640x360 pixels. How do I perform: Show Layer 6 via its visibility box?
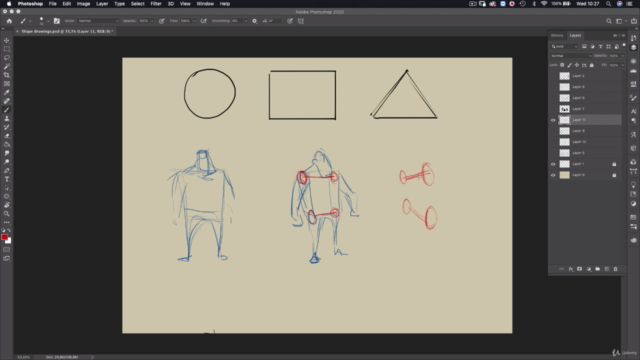(553, 98)
